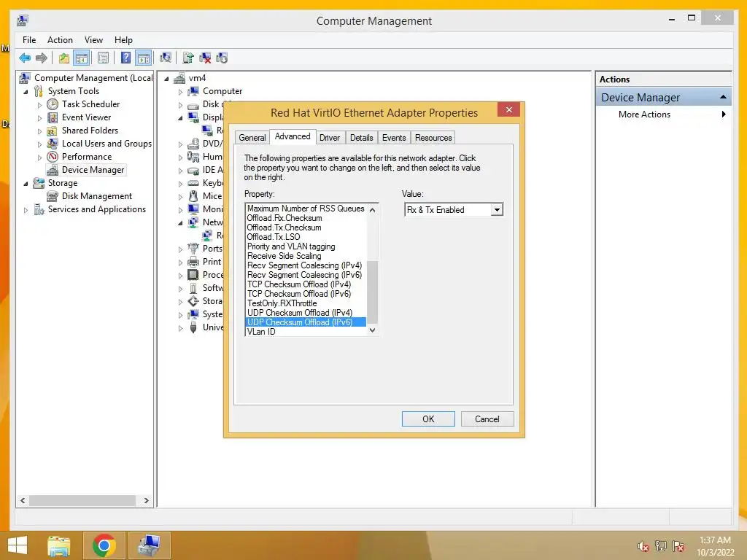The width and height of the screenshot is (747, 560).
Task: Expand the Task Scheduler node
Action: [39, 105]
